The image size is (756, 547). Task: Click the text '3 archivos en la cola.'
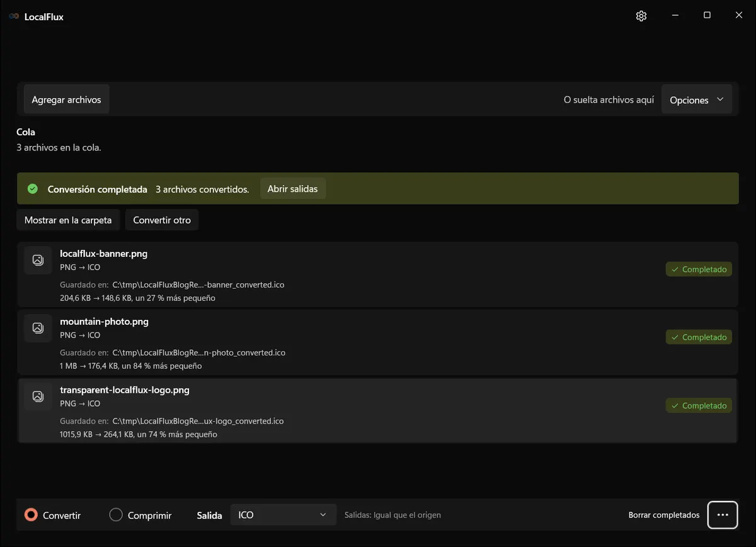59,147
